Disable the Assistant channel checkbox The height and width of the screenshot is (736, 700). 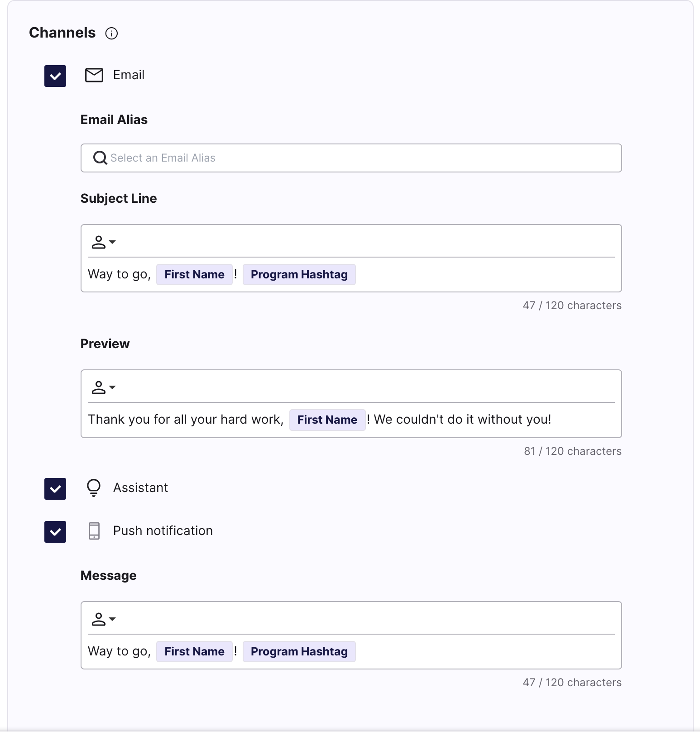(55, 489)
